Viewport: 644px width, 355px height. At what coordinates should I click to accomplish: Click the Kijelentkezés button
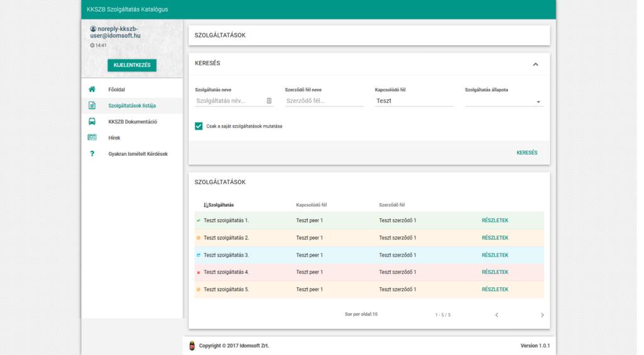click(132, 65)
